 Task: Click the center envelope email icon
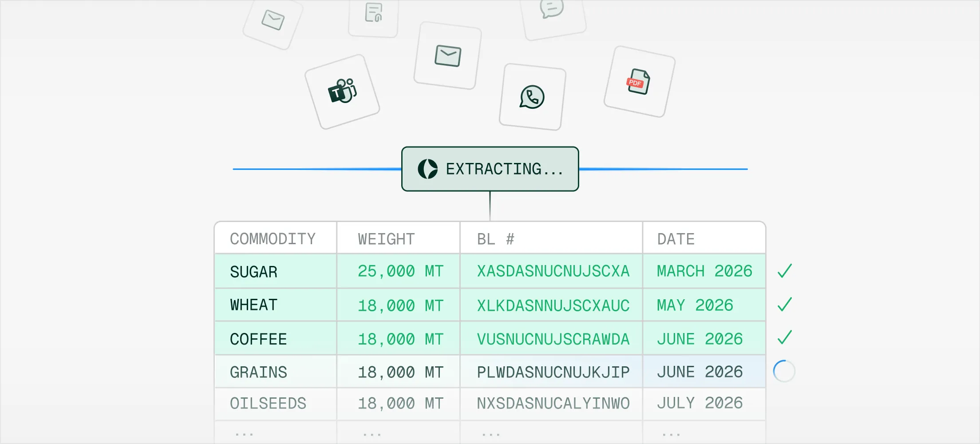coord(448,55)
